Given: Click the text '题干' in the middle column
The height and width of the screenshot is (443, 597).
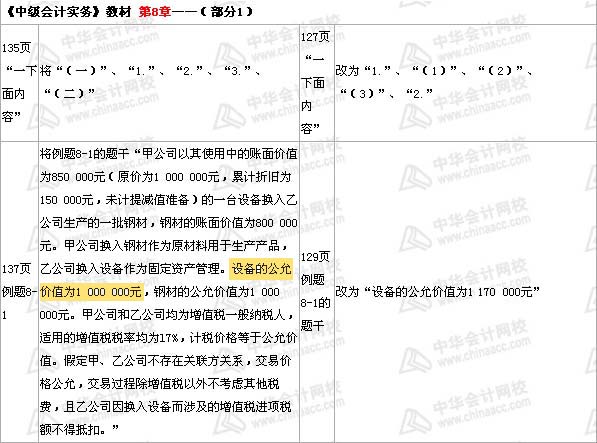Looking at the screenshot, I should click(x=312, y=326).
